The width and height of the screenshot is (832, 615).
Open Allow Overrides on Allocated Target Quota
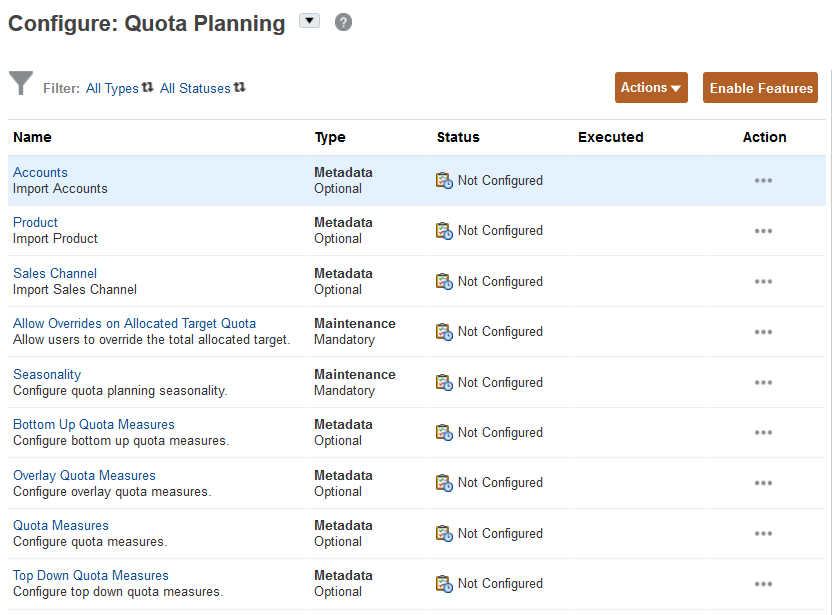[x=134, y=323]
